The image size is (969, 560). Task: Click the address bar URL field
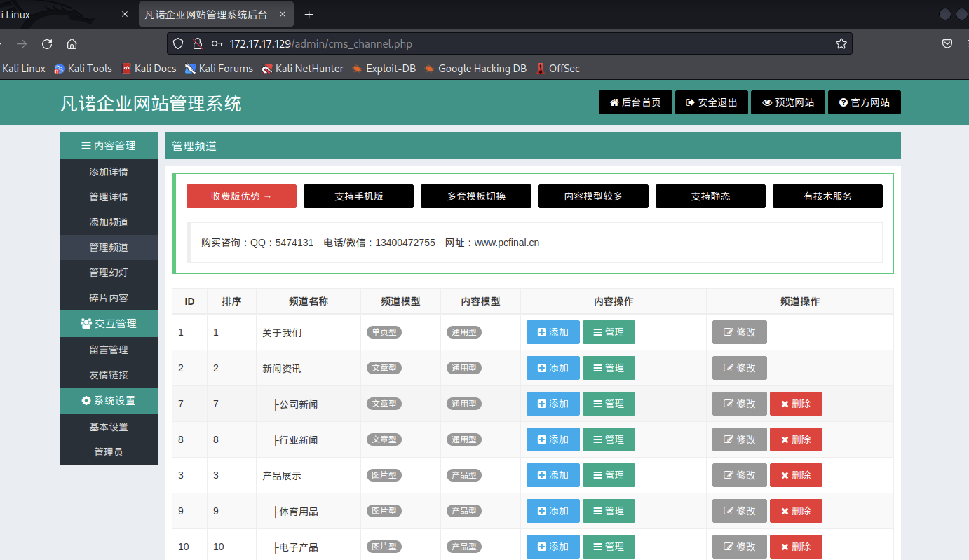click(509, 44)
